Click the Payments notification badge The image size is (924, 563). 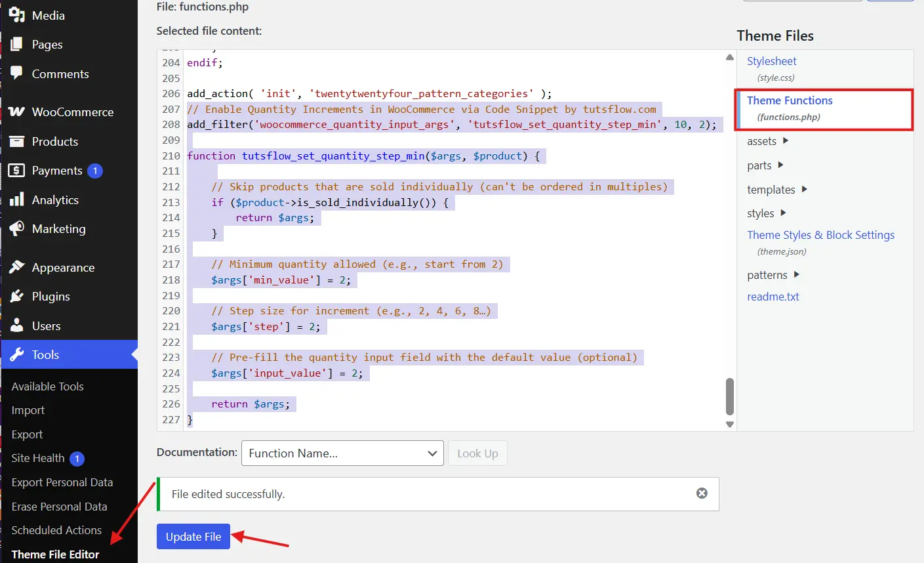(x=95, y=171)
